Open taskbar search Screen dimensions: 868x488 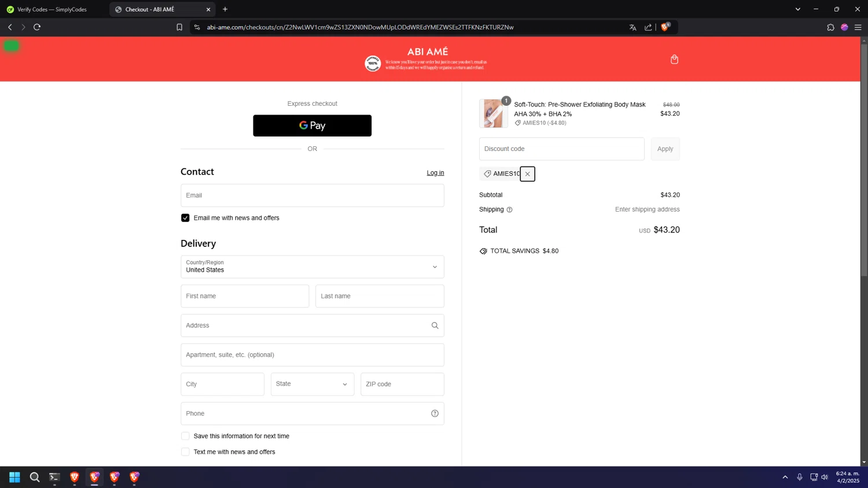click(35, 477)
